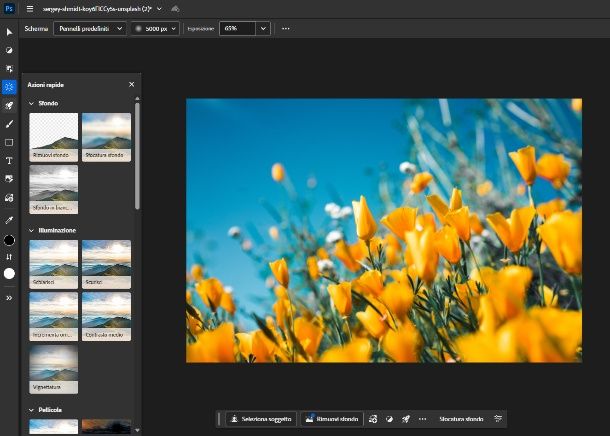Select the Rectangle shape tool
The image size is (610, 436).
[x=9, y=142]
